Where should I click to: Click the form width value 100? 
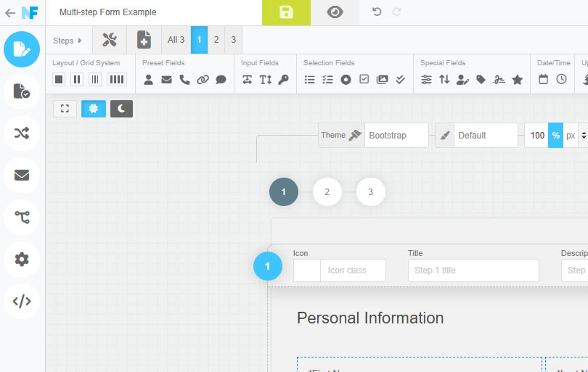[x=536, y=135]
